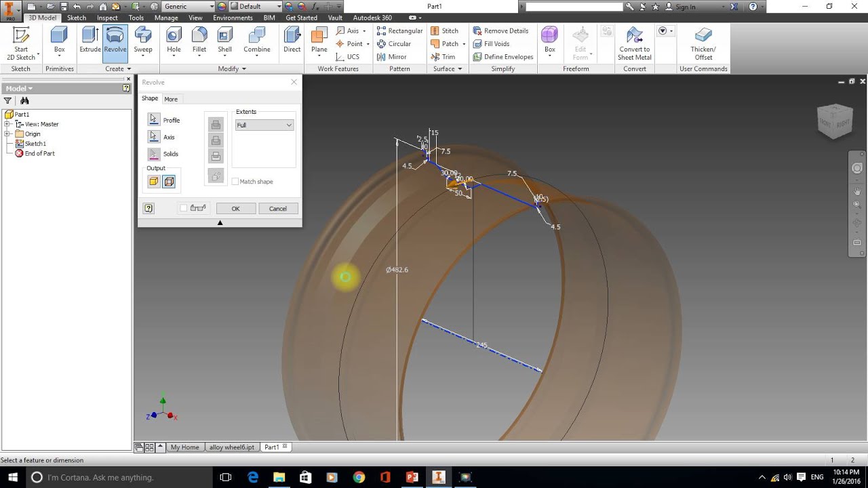Screen dimensions: 868x488
Task: Click Sign In link
Action: tap(685, 7)
